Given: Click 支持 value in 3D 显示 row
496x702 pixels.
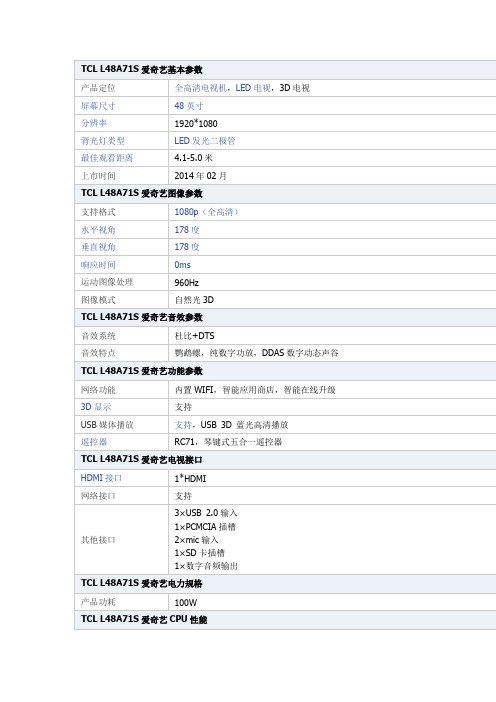Looking at the screenshot, I should pyautogui.click(x=183, y=407).
